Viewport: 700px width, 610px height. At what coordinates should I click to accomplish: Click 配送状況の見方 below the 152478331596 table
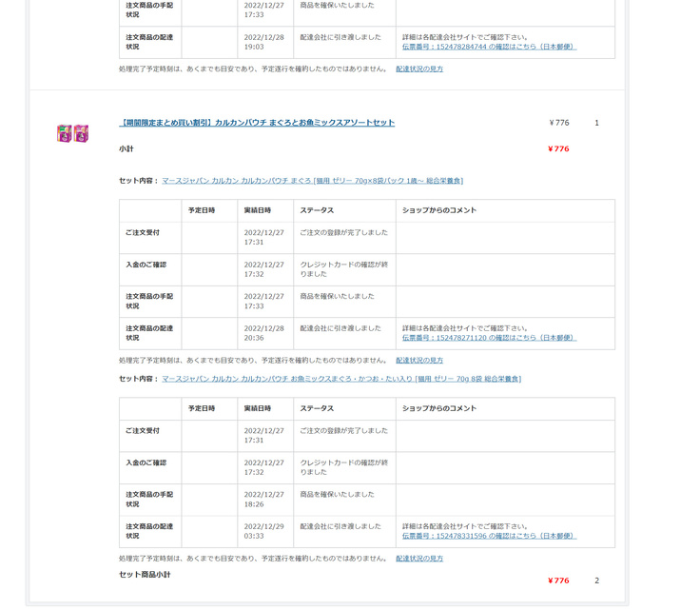(419, 559)
